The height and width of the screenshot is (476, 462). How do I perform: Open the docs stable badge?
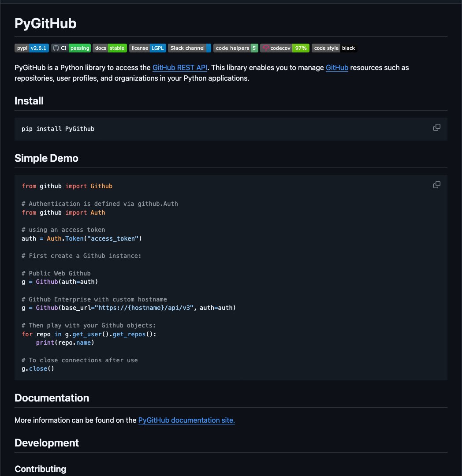110,48
